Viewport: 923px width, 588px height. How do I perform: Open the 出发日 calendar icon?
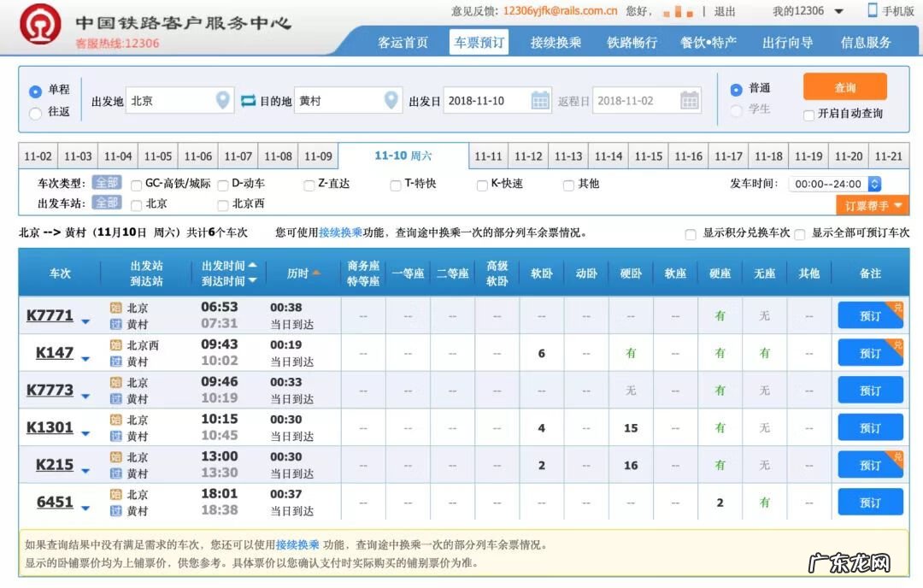point(541,100)
